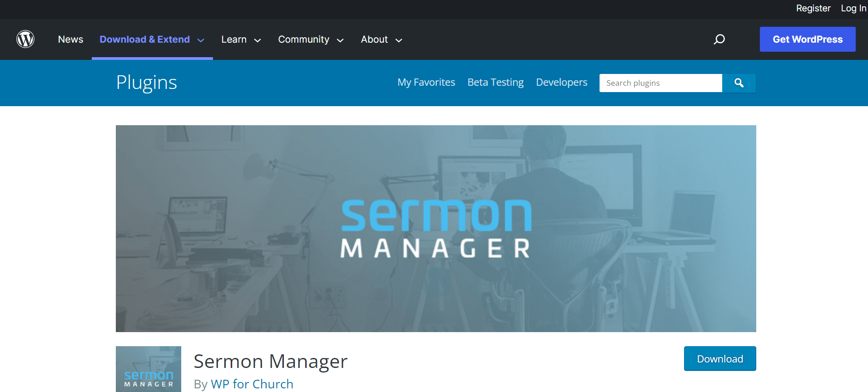
Task: Go to My Favorites link
Action: pos(426,82)
